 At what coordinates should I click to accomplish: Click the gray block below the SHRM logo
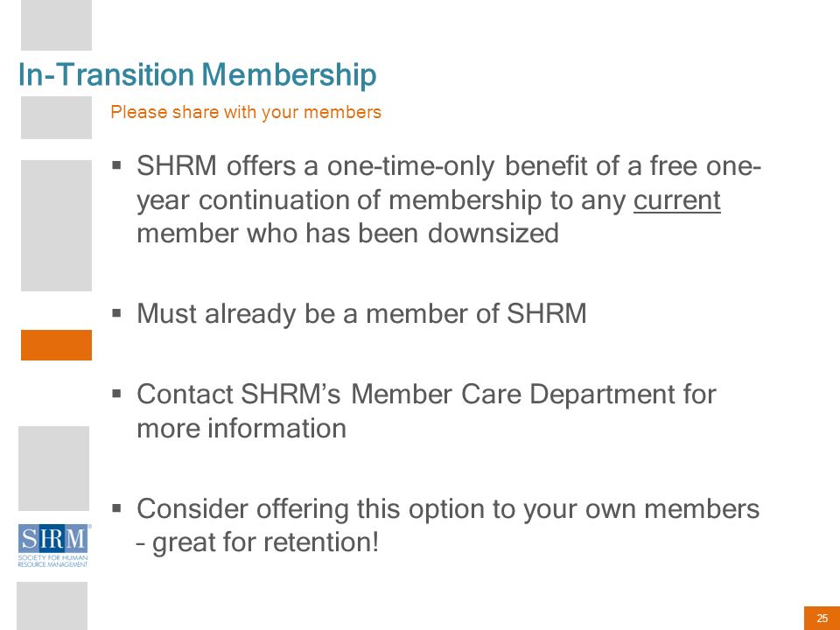tap(52, 605)
